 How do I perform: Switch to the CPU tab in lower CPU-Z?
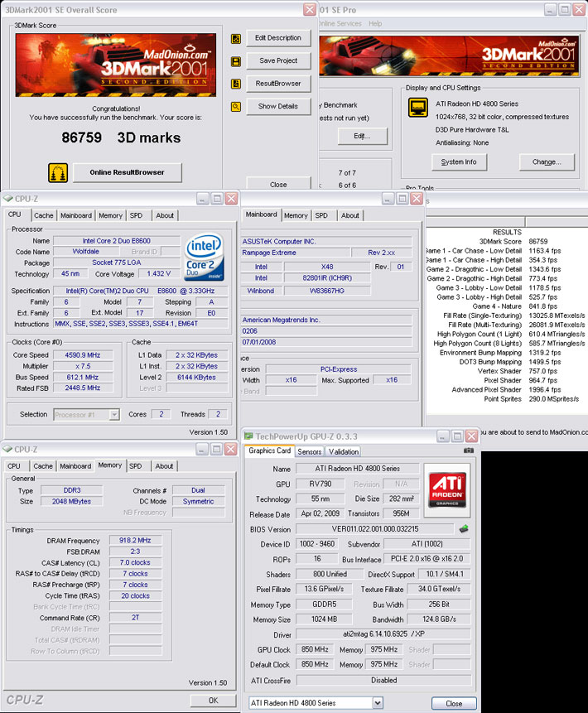(14, 466)
